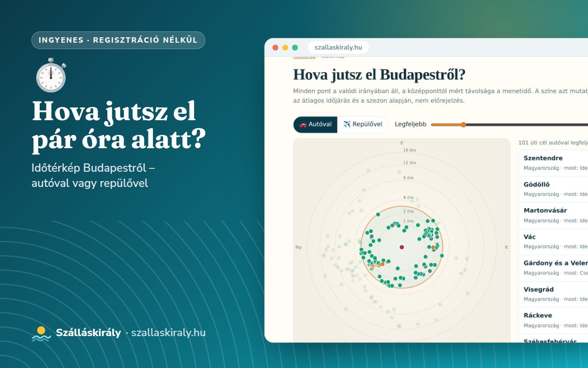Click the '12 óra' ring label
This screenshot has height=368, width=588.
coord(409,163)
